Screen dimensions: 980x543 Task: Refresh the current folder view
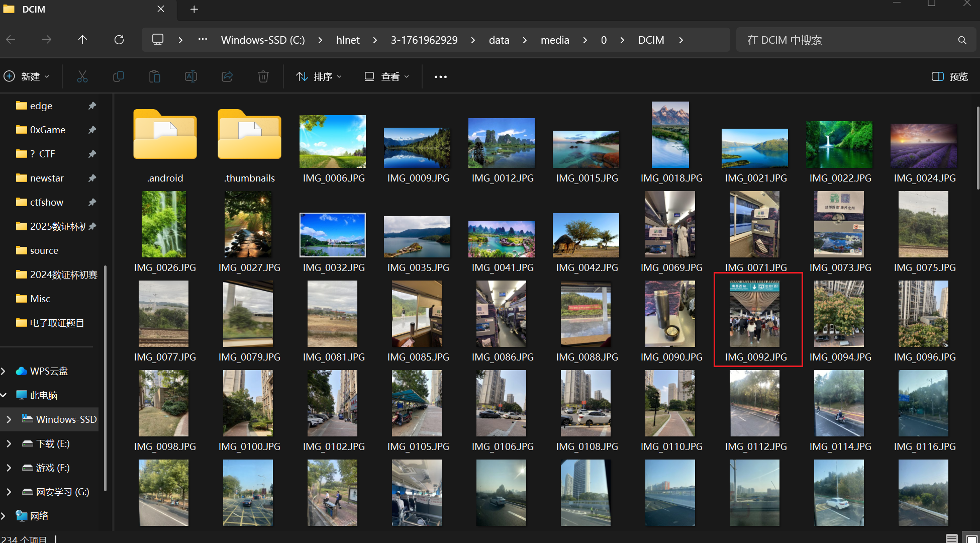click(x=119, y=40)
